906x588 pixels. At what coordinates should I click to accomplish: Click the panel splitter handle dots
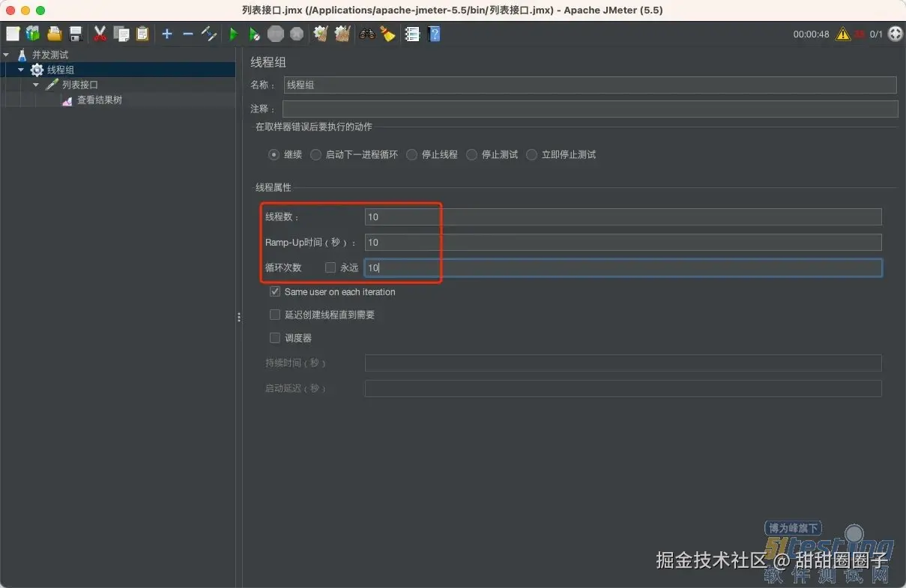click(x=239, y=317)
